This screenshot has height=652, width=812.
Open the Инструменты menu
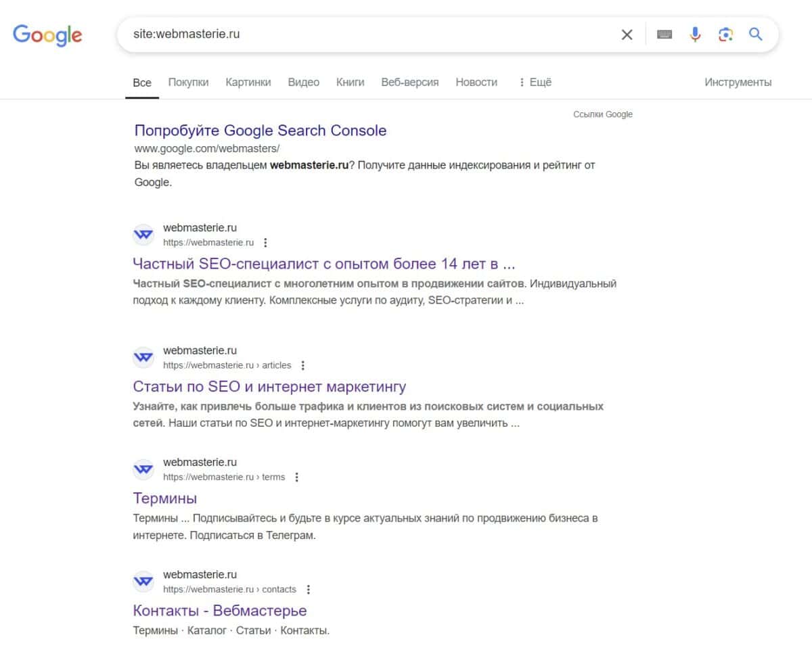(x=737, y=82)
